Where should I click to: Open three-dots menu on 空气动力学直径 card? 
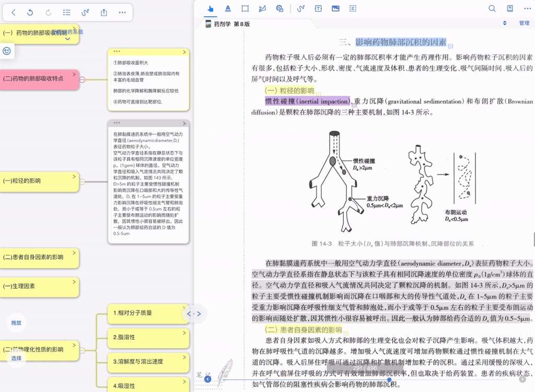pos(117,123)
